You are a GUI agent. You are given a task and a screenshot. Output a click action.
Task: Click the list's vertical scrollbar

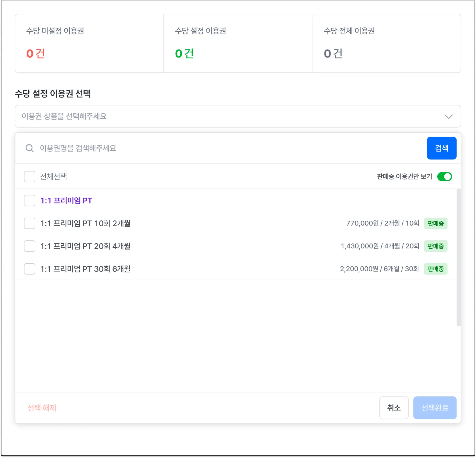point(458,258)
